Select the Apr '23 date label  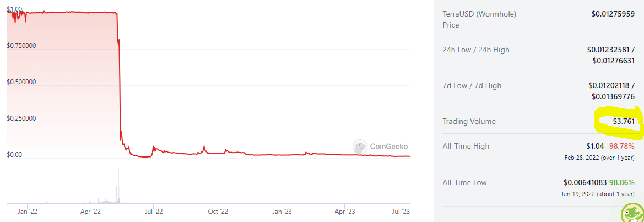click(344, 210)
